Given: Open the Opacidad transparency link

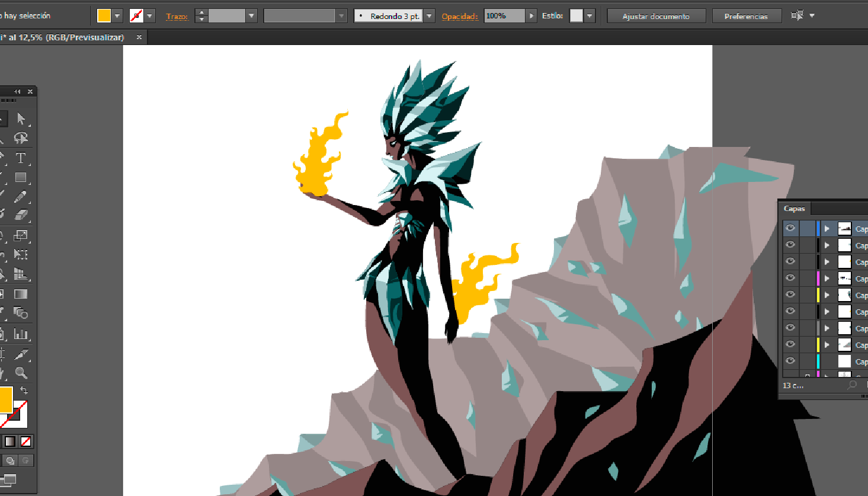Looking at the screenshot, I should click(x=460, y=17).
